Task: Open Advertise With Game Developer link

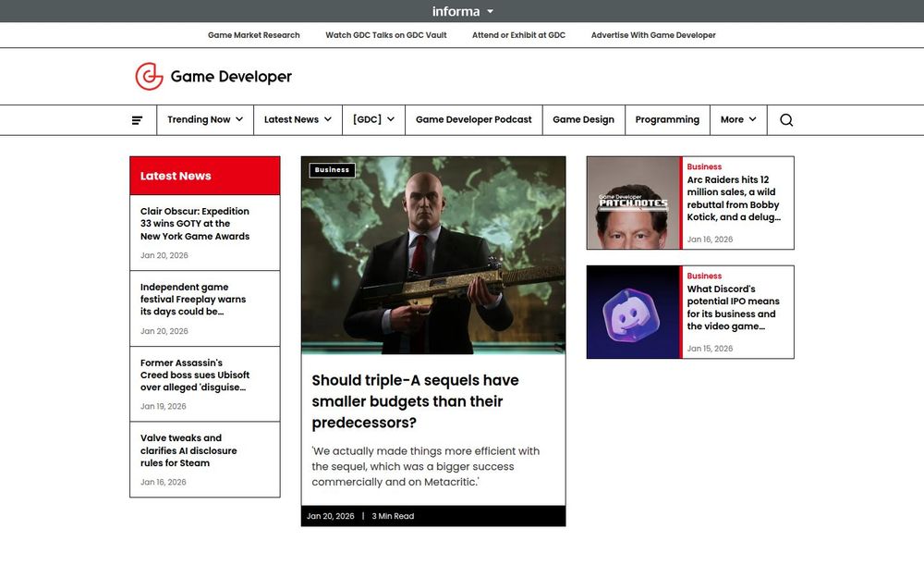Action: [653, 35]
